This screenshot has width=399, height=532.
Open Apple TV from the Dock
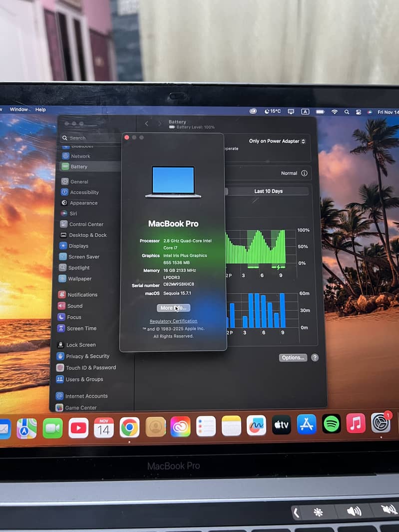point(282,424)
